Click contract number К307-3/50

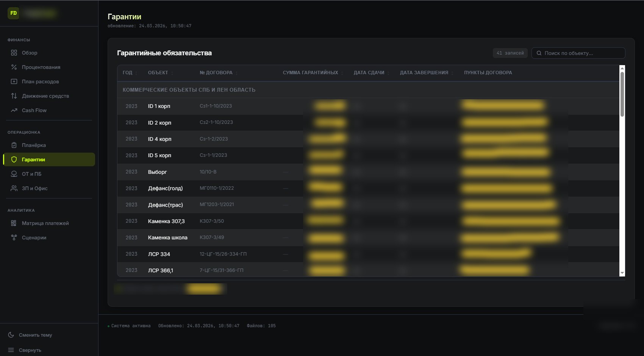click(212, 221)
